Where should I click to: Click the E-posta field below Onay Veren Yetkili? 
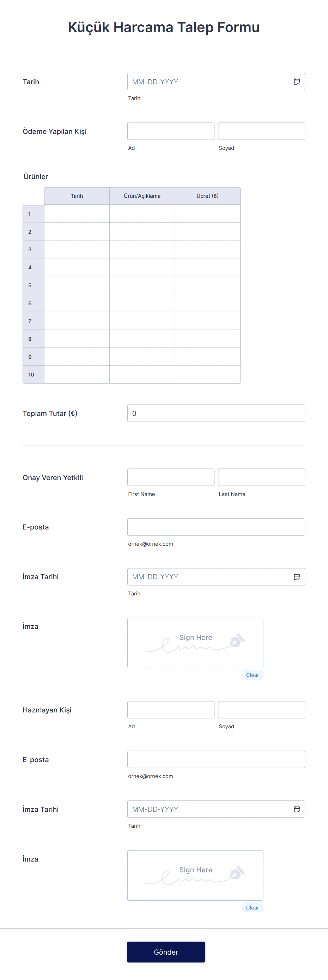pyautogui.click(x=216, y=527)
